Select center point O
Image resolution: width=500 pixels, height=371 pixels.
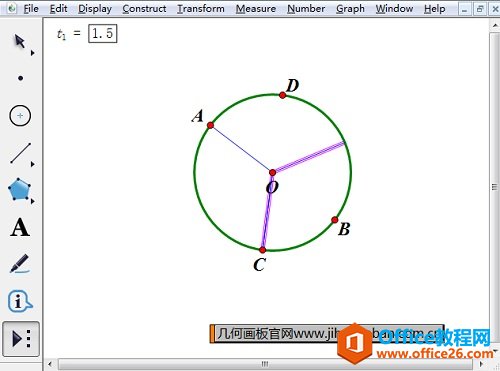pyautogui.click(x=272, y=172)
